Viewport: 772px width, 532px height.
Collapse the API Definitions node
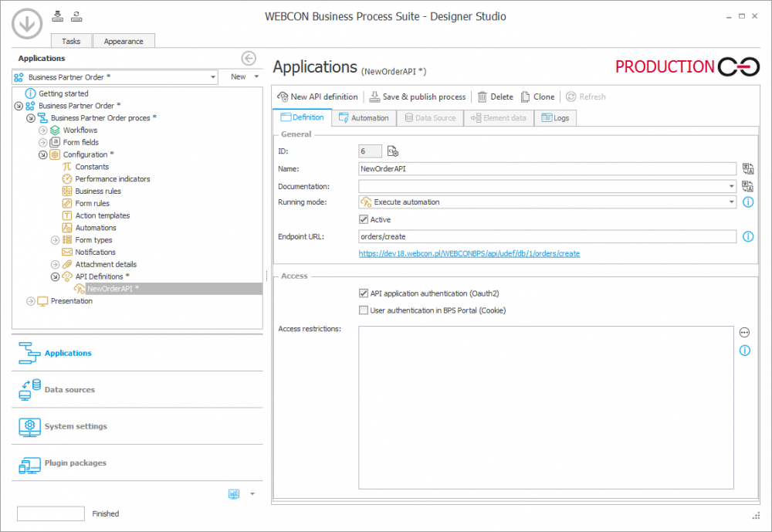[x=55, y=277]
